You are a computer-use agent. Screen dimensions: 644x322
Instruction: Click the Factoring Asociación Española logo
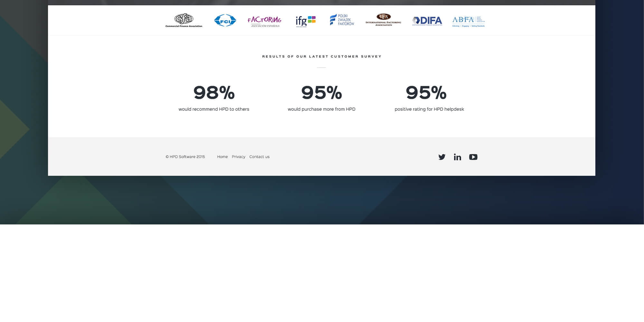(x=264, y=21)
